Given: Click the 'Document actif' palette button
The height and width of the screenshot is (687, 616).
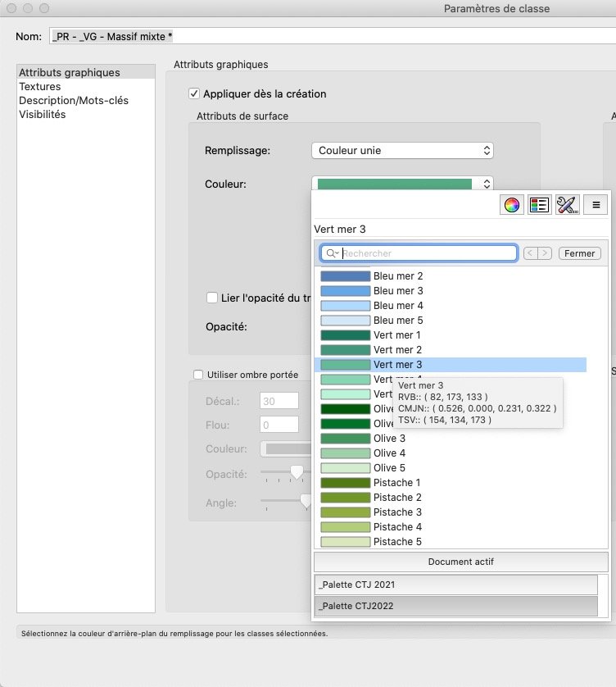Looking at the screenshot, I should click(460, 562).
